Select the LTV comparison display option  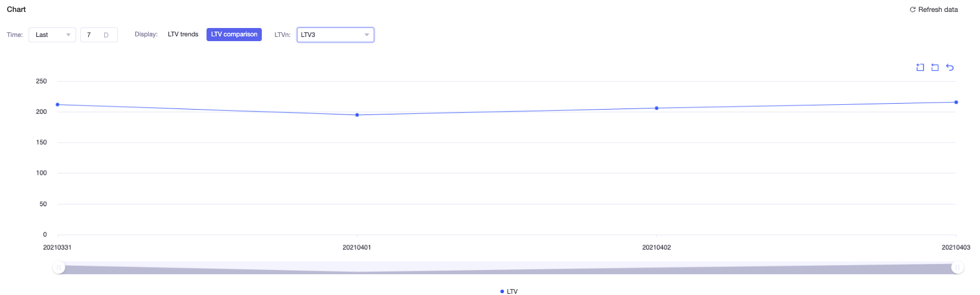234,35
